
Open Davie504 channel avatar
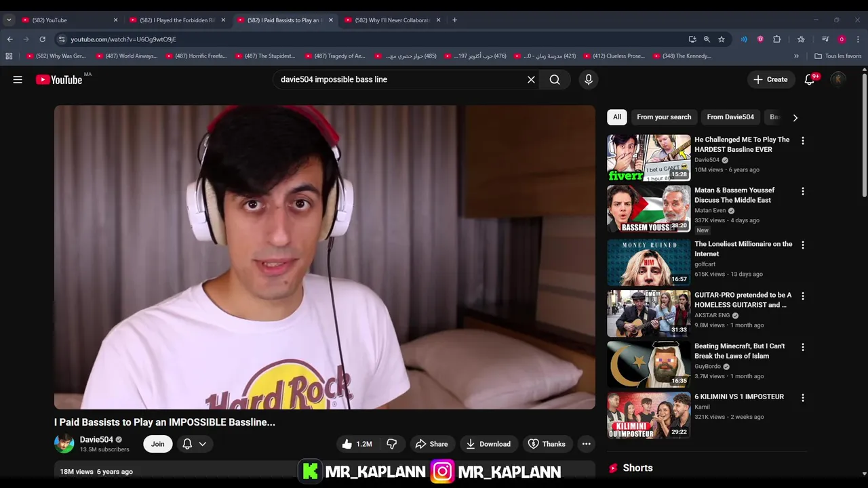pyautogui.click(x=64, y=444)
